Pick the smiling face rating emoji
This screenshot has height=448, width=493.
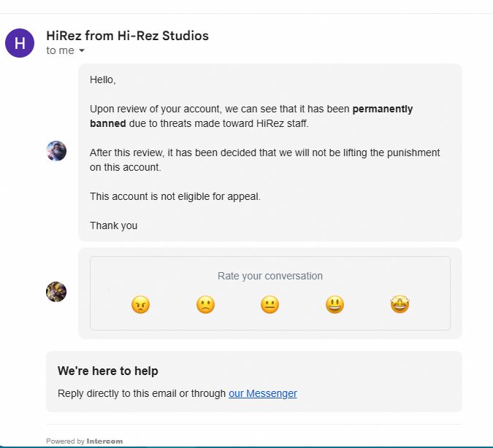pyautogui.click(x=335, y=305)
